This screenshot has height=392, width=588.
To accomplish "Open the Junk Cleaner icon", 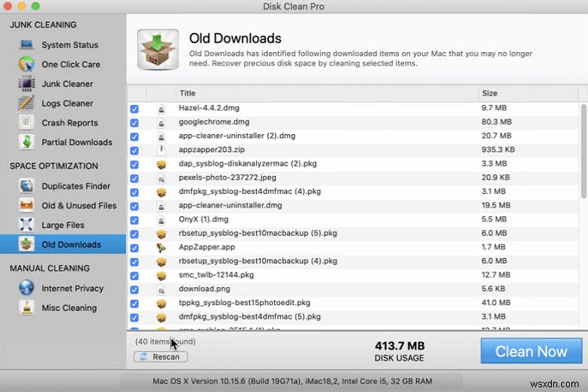I will click(x=27, y=84).
